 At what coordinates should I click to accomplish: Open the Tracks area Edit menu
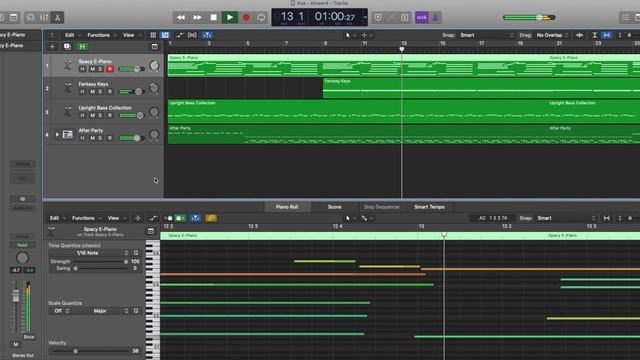point(72,35)
